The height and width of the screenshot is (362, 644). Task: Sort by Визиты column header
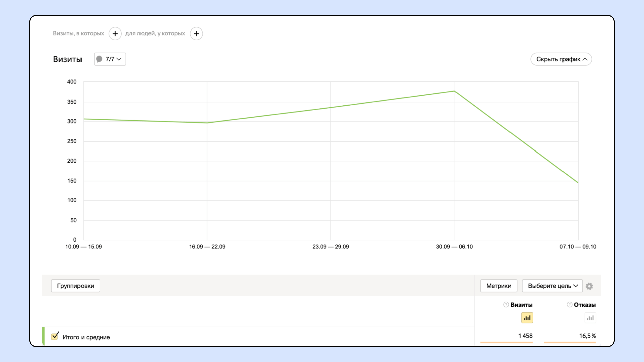tap(521, 305)
